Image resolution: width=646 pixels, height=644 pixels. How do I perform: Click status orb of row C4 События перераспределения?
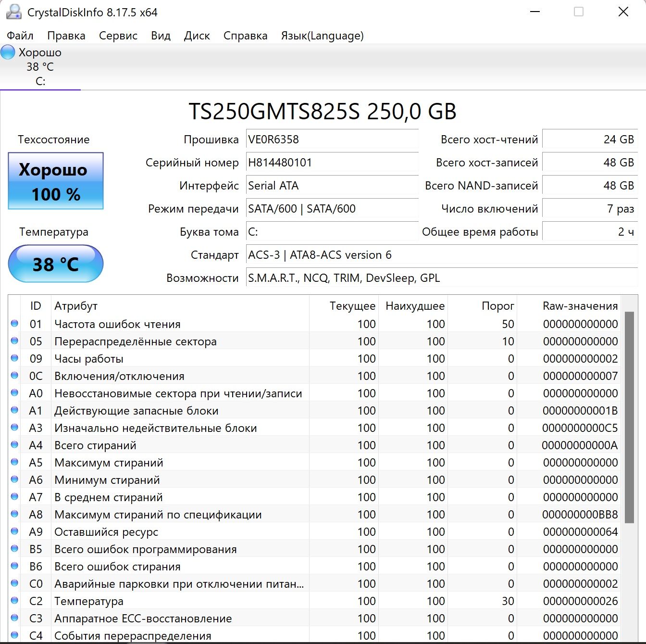coord(14,635)
